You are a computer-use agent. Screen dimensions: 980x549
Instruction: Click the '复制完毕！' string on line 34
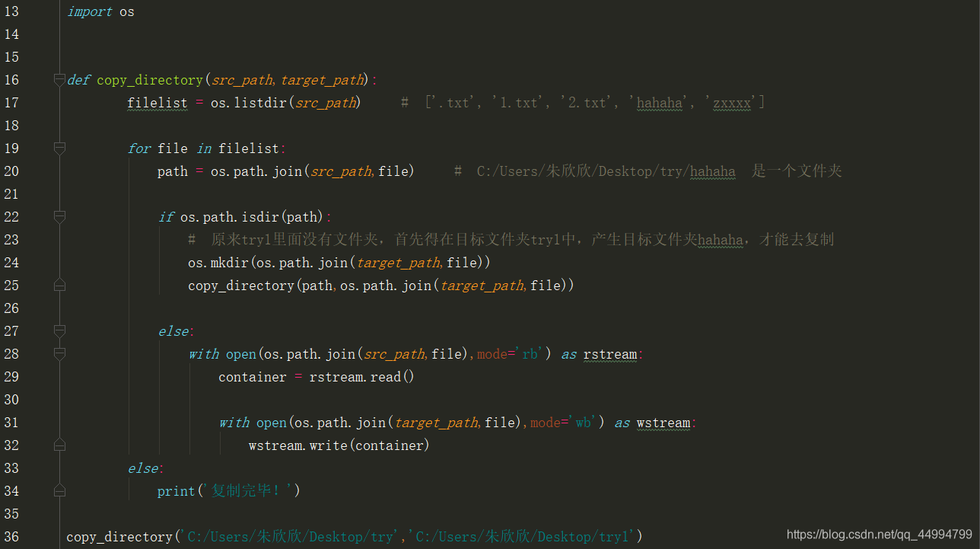click(248, 491)
